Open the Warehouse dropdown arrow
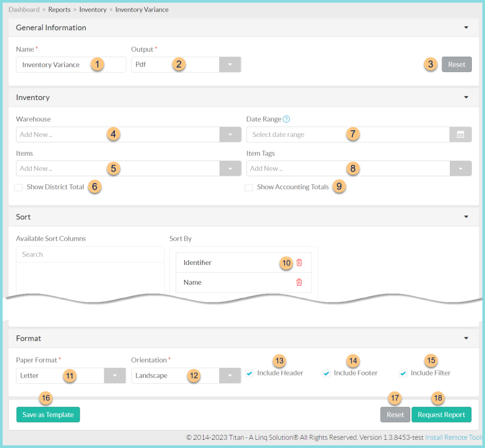485x448 pixels. 230,134
